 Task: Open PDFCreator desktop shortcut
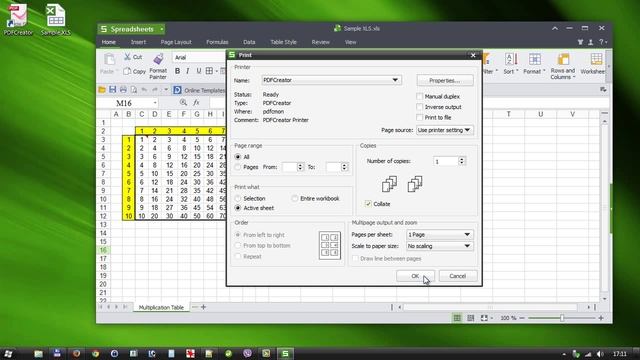click(x=18, y=20)
